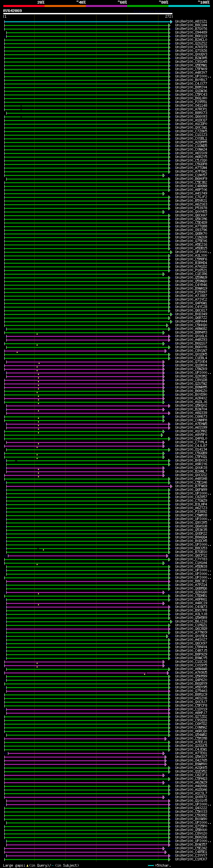Select hit label UniRef100_Q7S0E4

tap(191, 362)
